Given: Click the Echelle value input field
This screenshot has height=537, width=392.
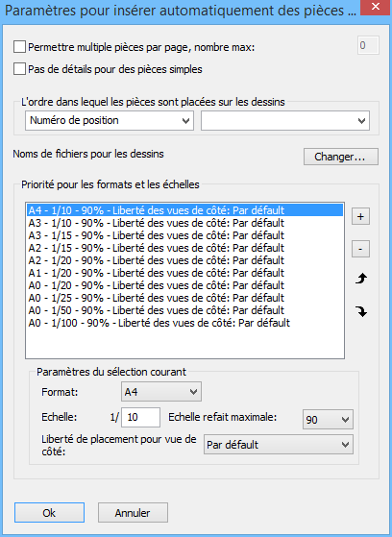Looking at the screenshot, I should 140,417.
